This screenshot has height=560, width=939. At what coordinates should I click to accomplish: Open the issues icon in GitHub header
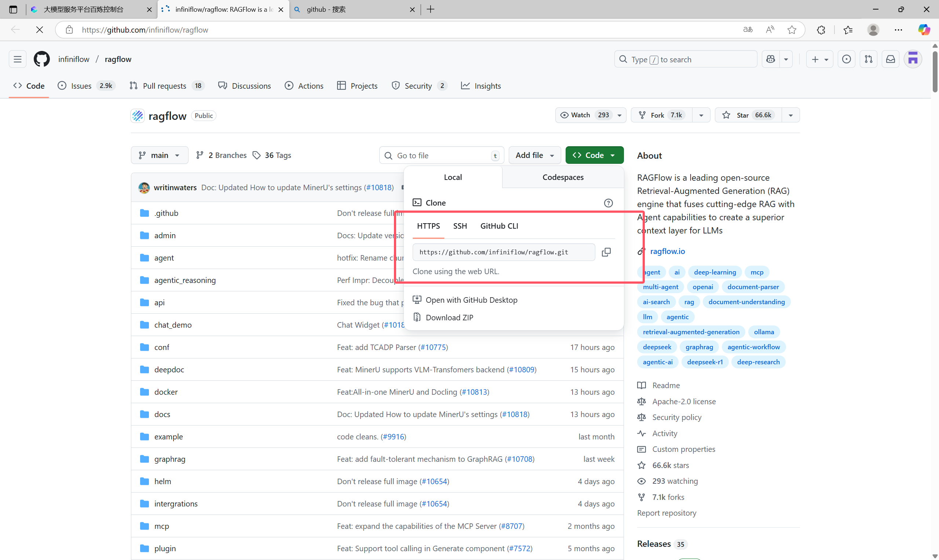point(846,59)
